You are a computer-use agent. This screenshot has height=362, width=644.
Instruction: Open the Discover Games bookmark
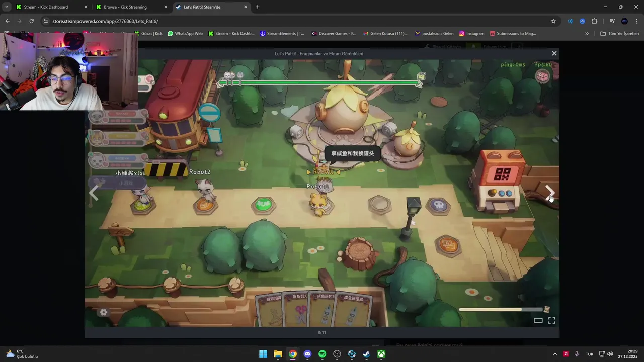coord(334,34)
